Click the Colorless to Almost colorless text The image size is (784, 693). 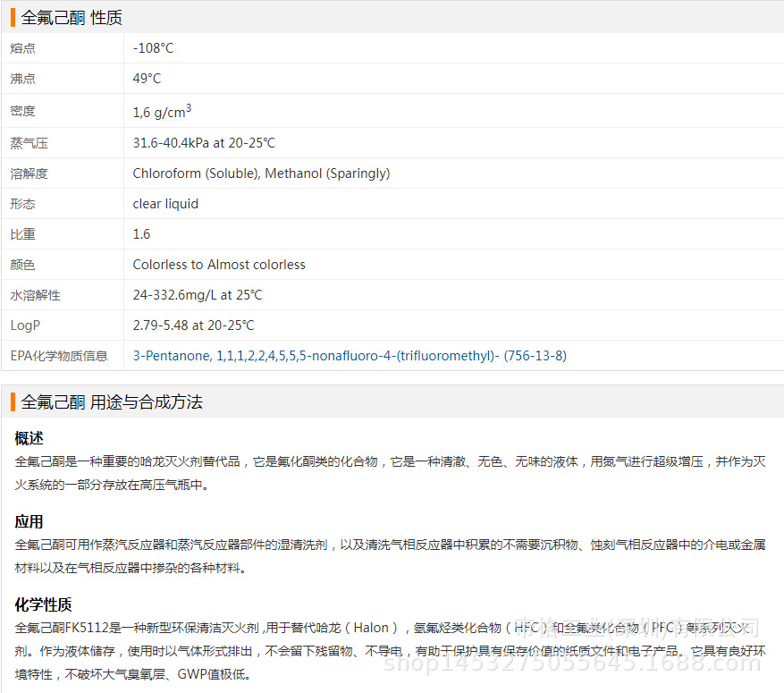point(219,265)
